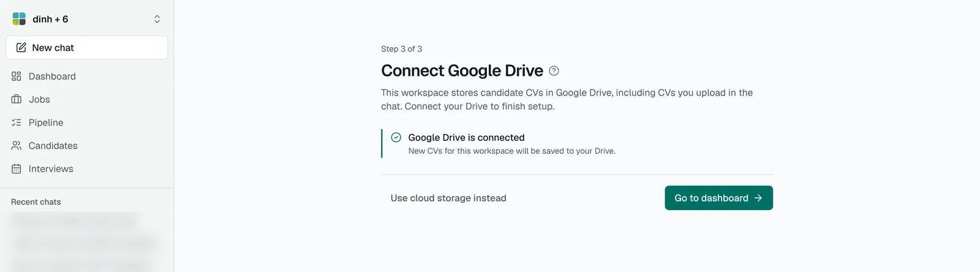Click the Step 3 of 3 label
Screen dimensions: 980x272
(402, 49)
